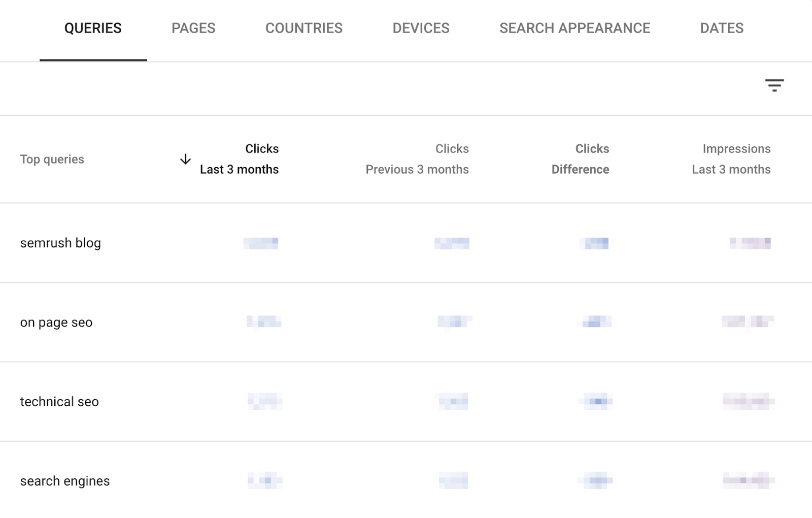Open the COUNTRIES tab
Screen dimensions: 812x518
303,28
